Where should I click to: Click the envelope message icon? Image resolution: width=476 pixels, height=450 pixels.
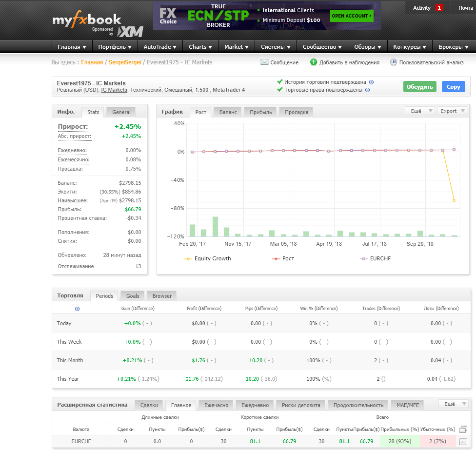point(264,62)
